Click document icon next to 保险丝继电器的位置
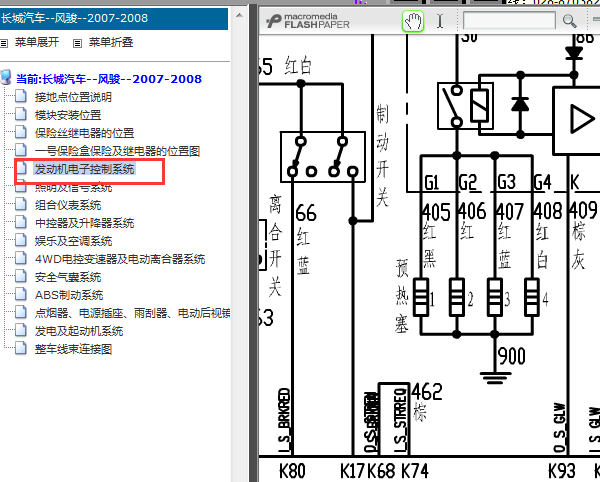The image size is (600, 482). pyautogui.click(x=21, y=132)
